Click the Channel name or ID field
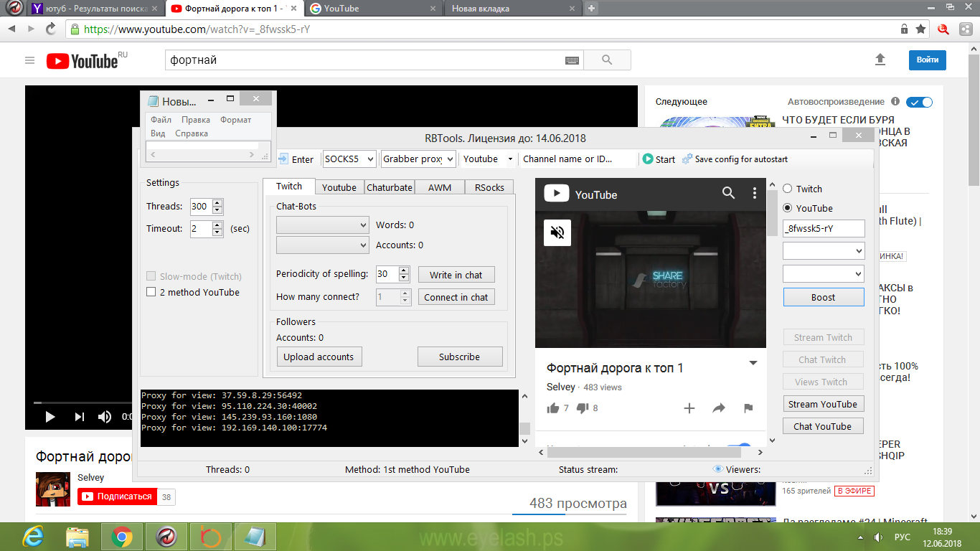 (577, 159)
